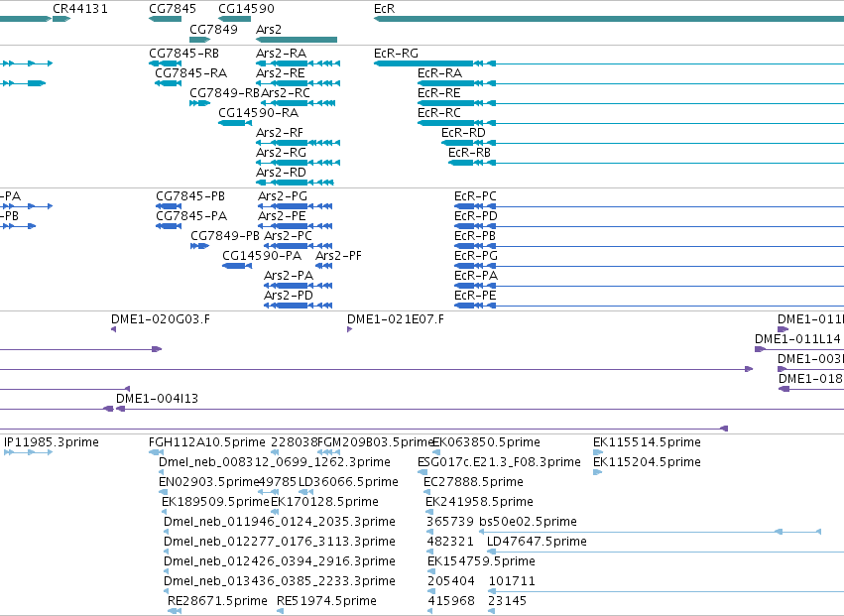Open EST EK115204.5prime

pos(647,462)
